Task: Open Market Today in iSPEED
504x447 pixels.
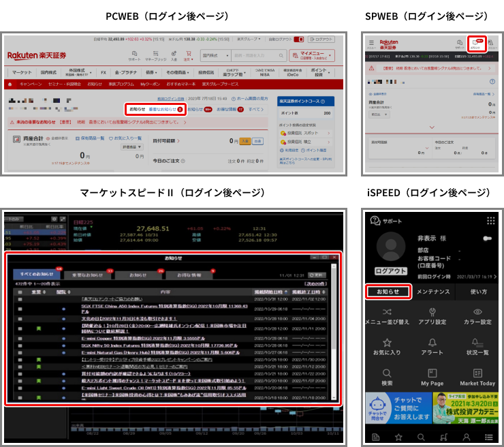Action: [x=477, y=377]
